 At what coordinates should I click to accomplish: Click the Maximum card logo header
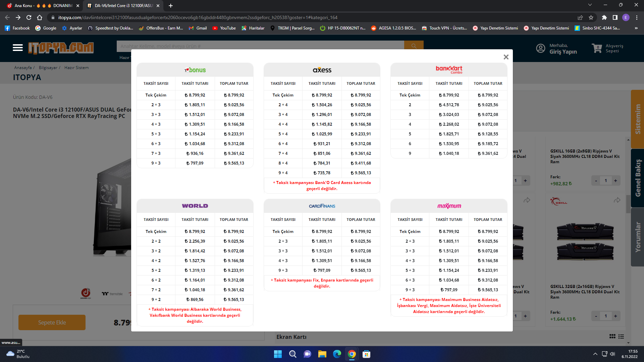coord(449,206)
